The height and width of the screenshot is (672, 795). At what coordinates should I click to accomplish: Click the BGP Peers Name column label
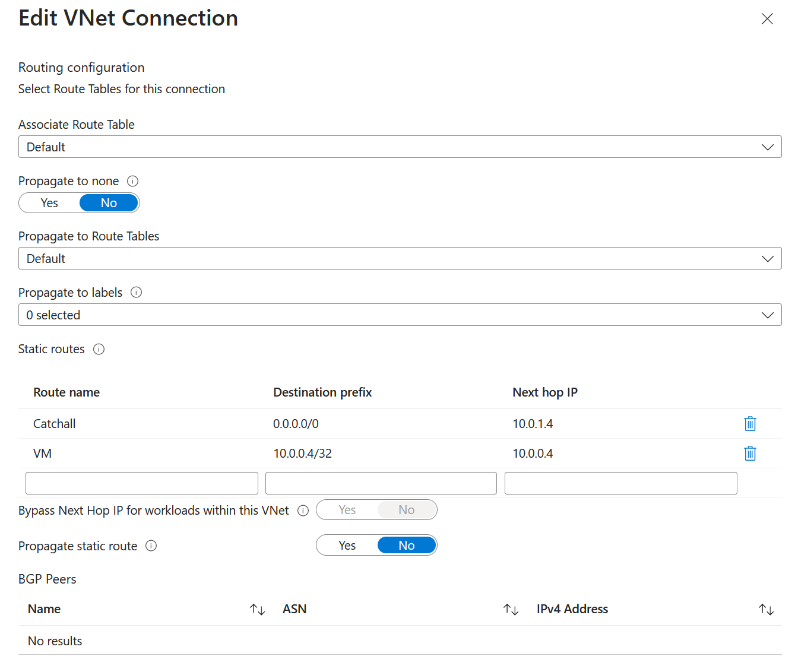(x=44, y=609)
